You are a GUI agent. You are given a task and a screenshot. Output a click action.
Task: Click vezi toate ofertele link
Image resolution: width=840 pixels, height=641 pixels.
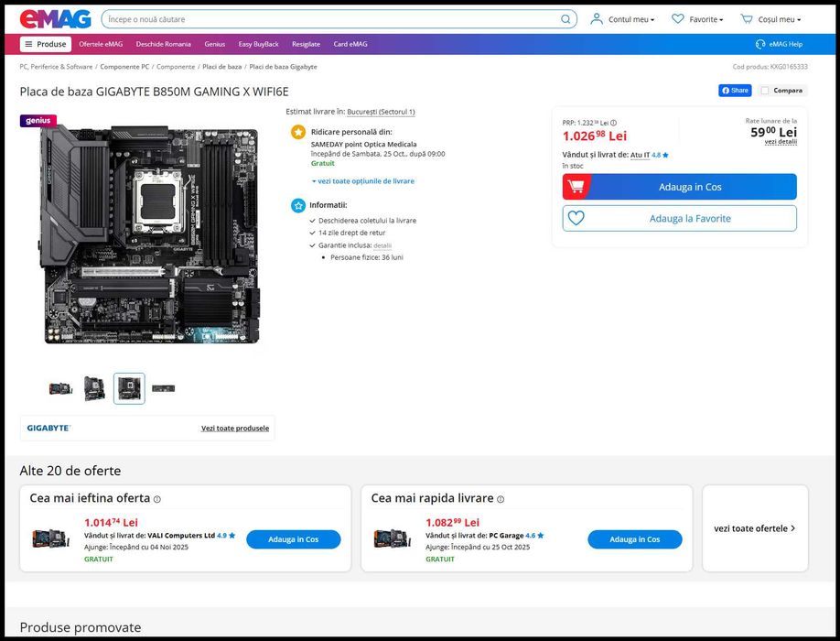coord(754,528)
